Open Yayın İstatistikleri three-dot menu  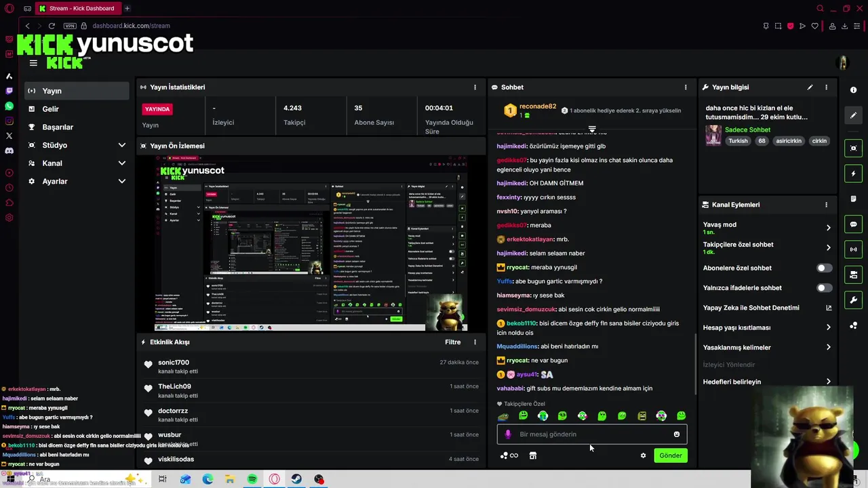click(475, 87)
